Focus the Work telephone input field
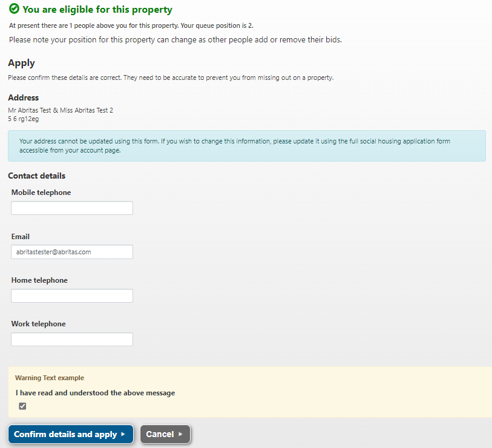 [x=72, y=340]
